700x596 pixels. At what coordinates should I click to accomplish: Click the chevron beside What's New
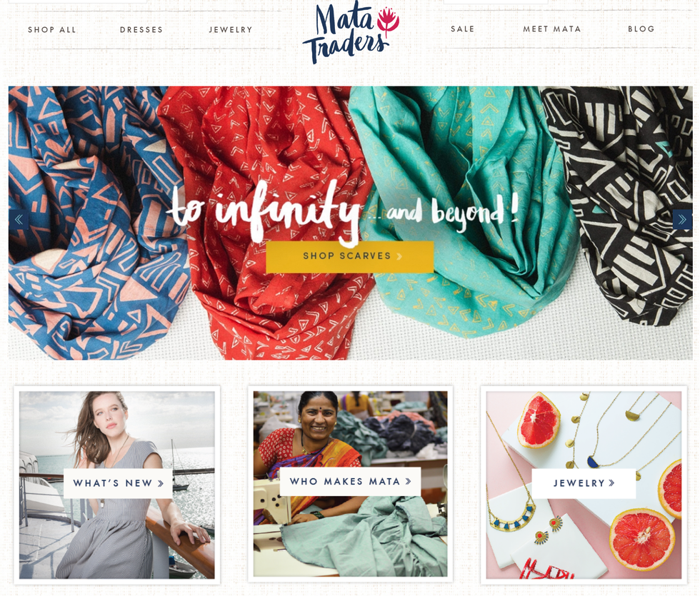[x=161, y=483]
